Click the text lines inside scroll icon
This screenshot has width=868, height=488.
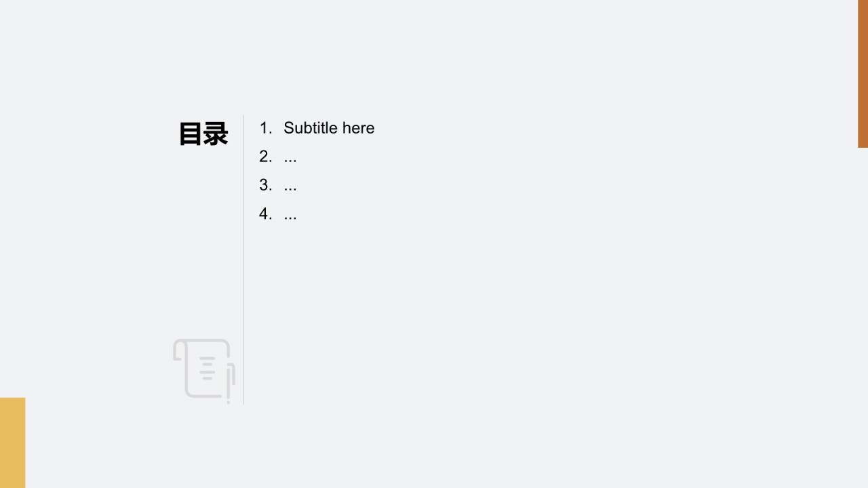point(208,368)
